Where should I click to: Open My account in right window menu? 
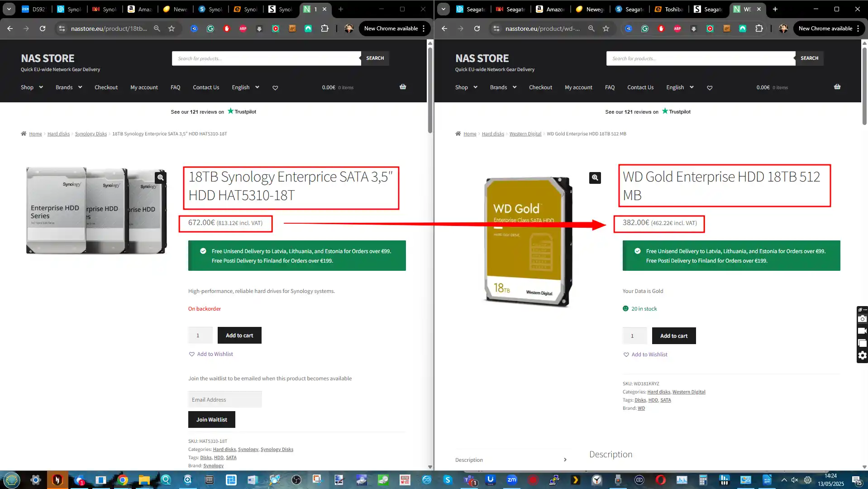tap(578, 87)
